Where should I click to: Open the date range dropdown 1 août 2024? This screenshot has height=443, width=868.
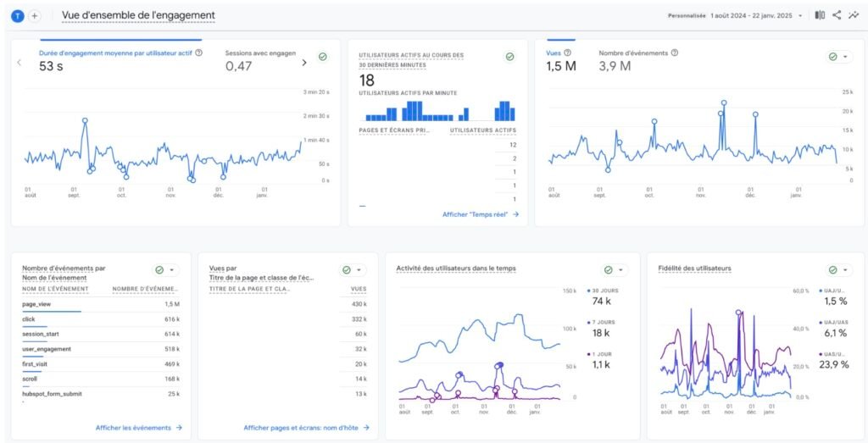click(x=756, y=16)
